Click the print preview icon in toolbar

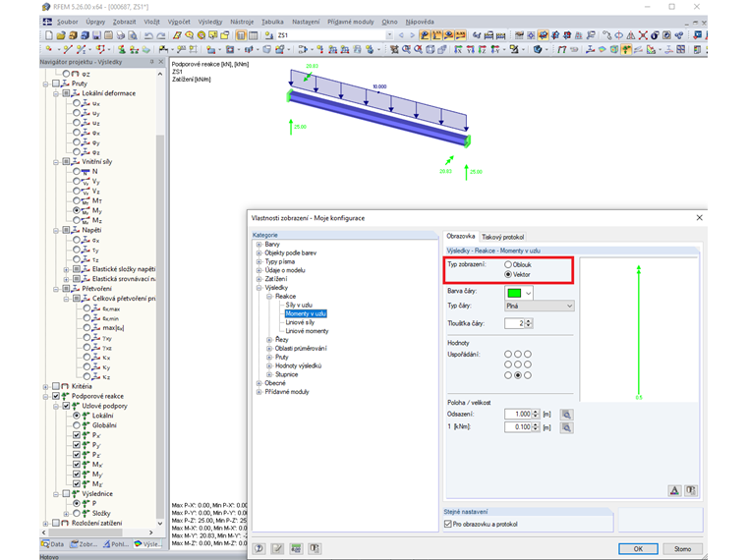coord(133,35)
